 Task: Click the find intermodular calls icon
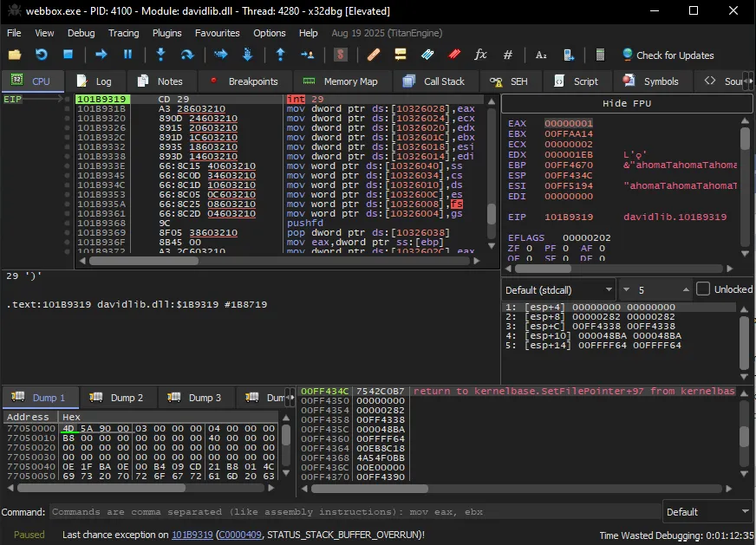(x=569, y=55)
